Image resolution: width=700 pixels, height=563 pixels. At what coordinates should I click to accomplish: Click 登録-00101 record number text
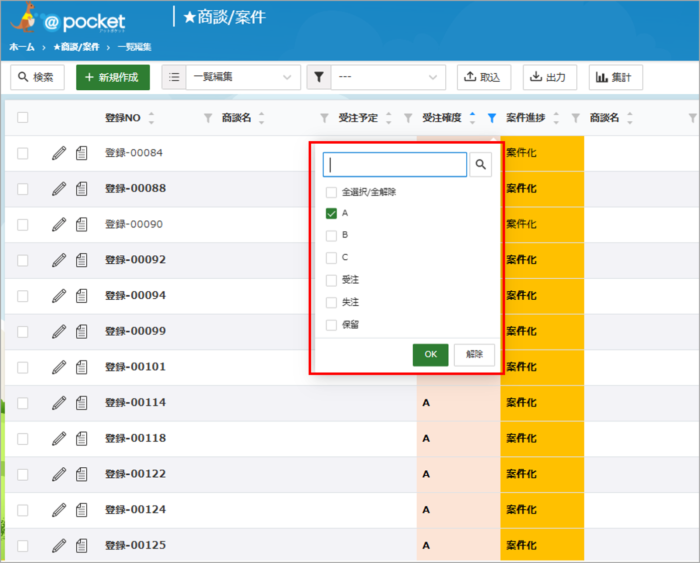click(x=135, y=367)
